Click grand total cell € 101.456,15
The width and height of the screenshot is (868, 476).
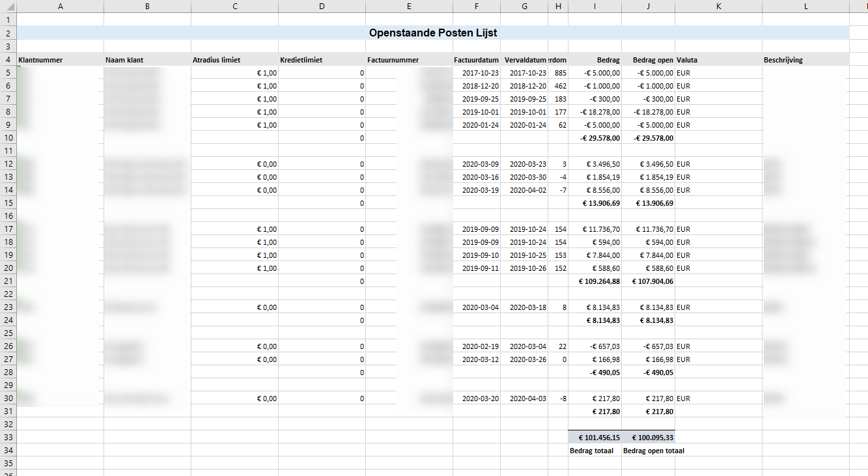coord(595,437)
